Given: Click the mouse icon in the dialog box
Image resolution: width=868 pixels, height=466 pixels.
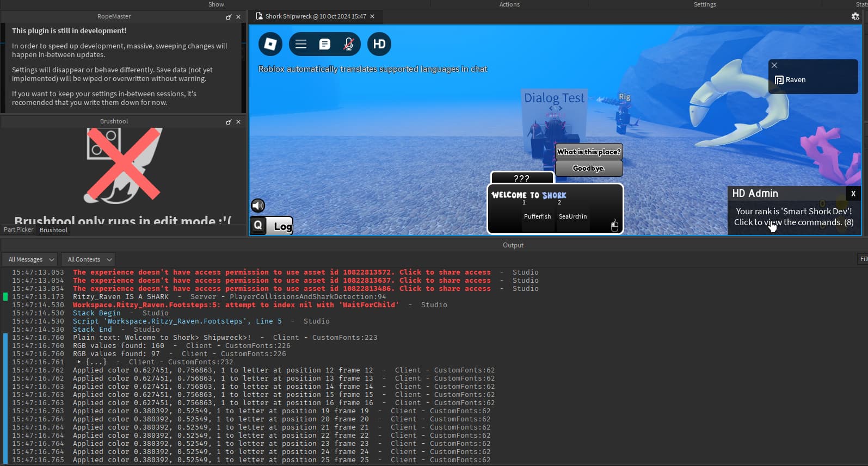Looking at the screenshot, I should tap(614, 226).
